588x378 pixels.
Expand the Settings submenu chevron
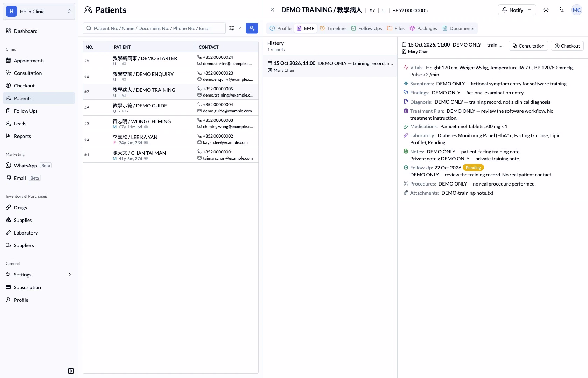click(x=70, y=275)
